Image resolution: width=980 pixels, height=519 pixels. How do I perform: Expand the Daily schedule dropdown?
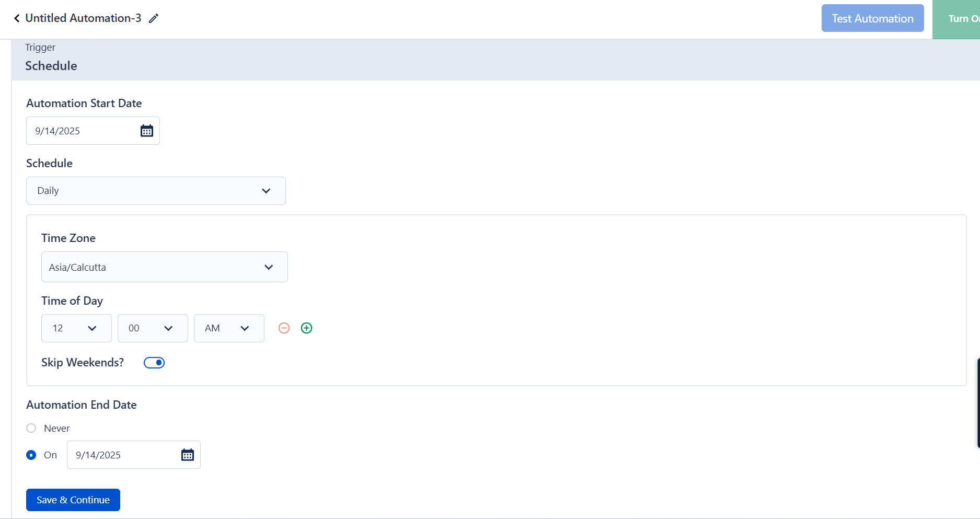click(156, 191)
